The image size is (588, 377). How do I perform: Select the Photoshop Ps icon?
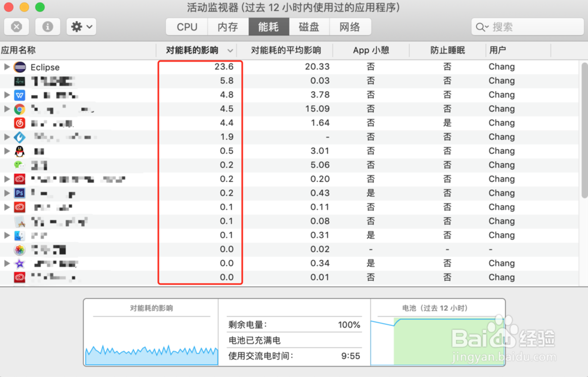[x=19, y=193]
